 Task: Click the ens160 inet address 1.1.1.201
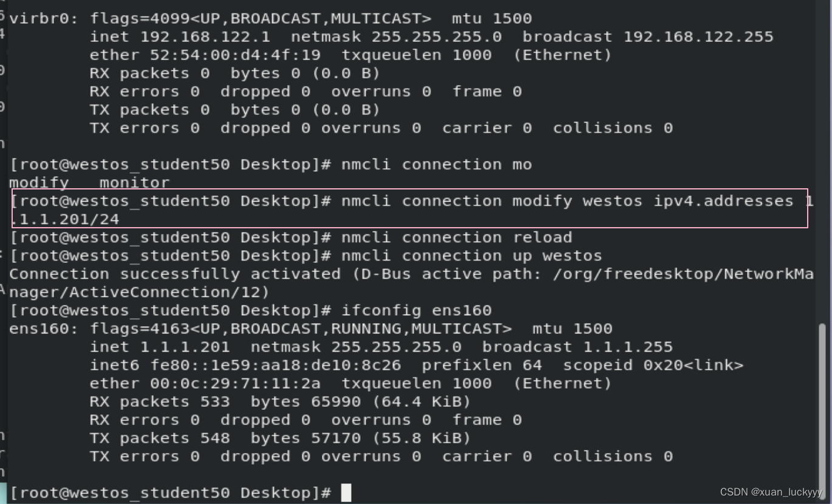185,347
